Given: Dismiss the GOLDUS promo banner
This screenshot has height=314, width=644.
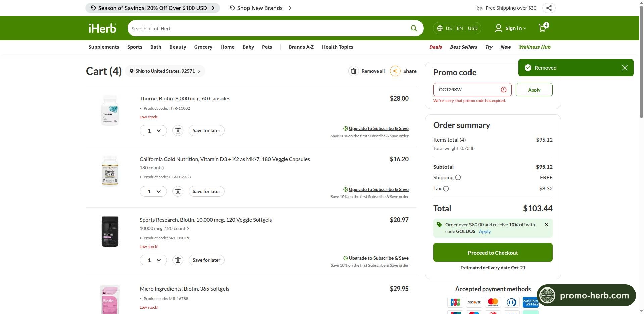Looking at the screenshot, I should click(x=547, y=225).
